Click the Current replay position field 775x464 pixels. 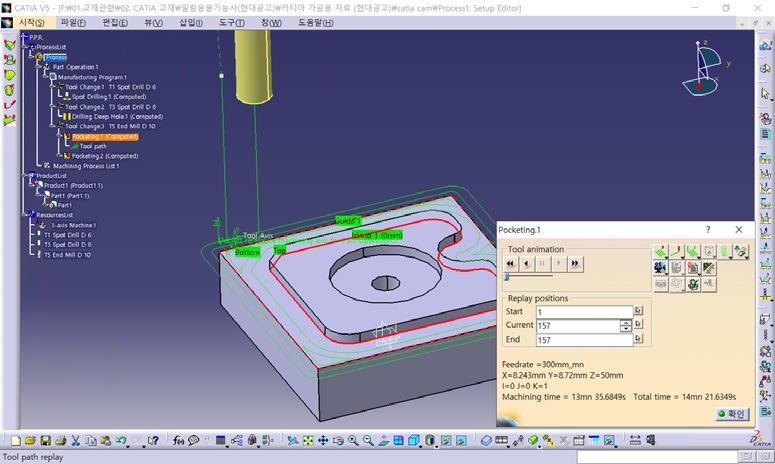[576, 326]
